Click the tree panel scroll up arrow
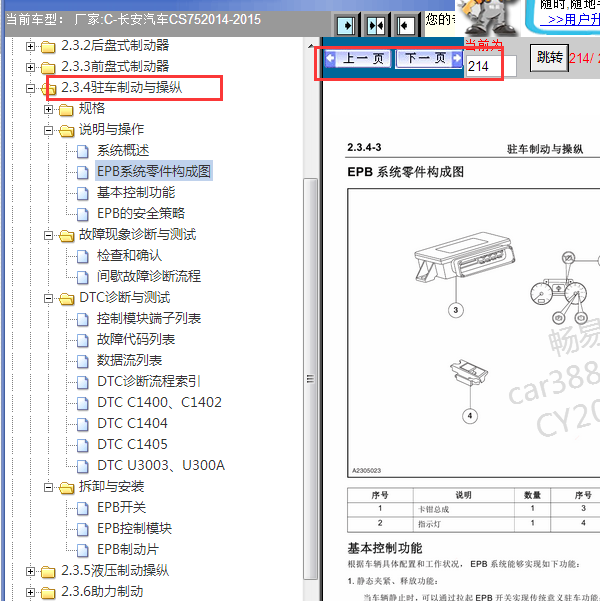Screen dimensions: 600x601 point(310,46)
